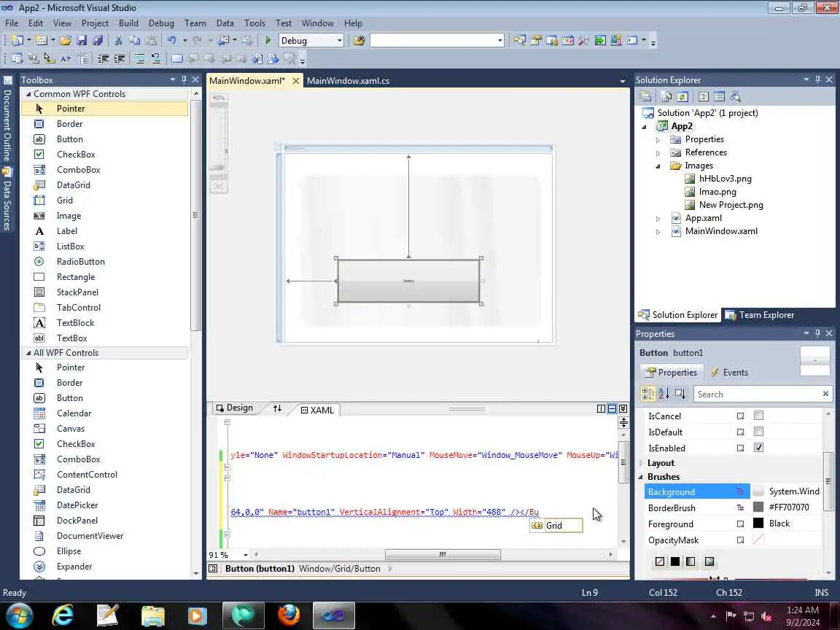Click the vertical split view toggle button
The image size is (840, 630).
(601, 409)
